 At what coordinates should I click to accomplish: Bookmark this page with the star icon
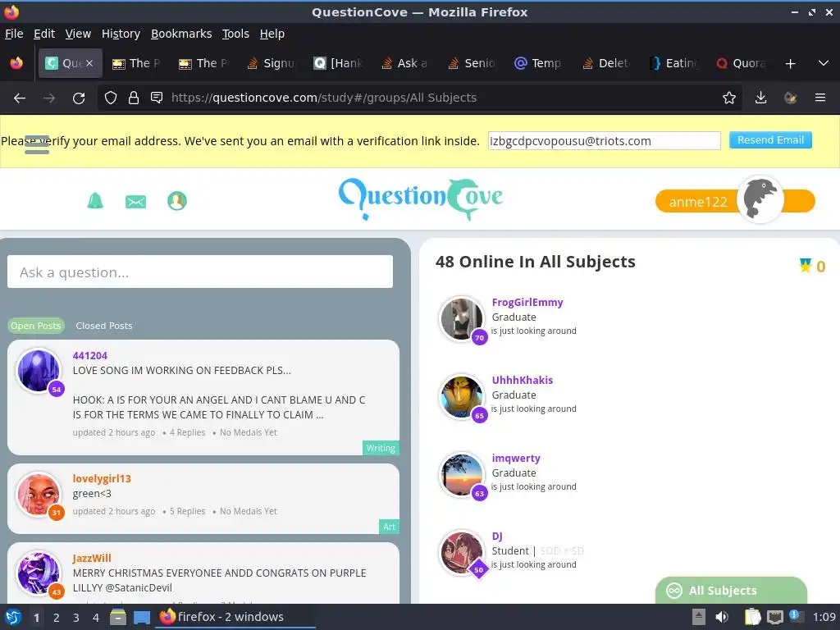coord(728,98)
